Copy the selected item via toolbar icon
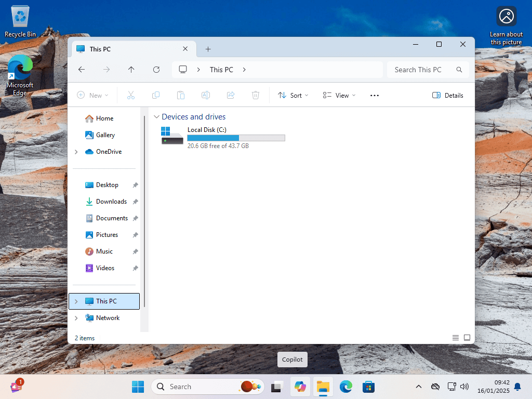Screen dimensions: 532x399 coord(155,95)
